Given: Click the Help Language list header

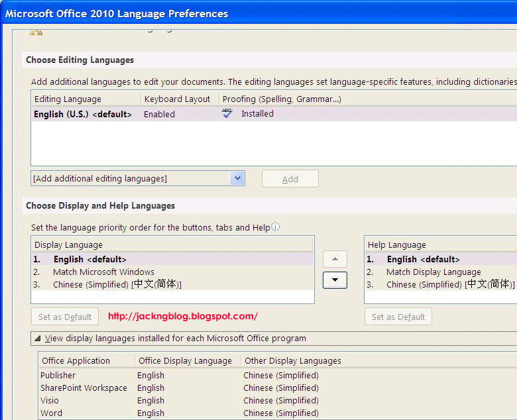Looking at the screenshot, I should [441, 244].
